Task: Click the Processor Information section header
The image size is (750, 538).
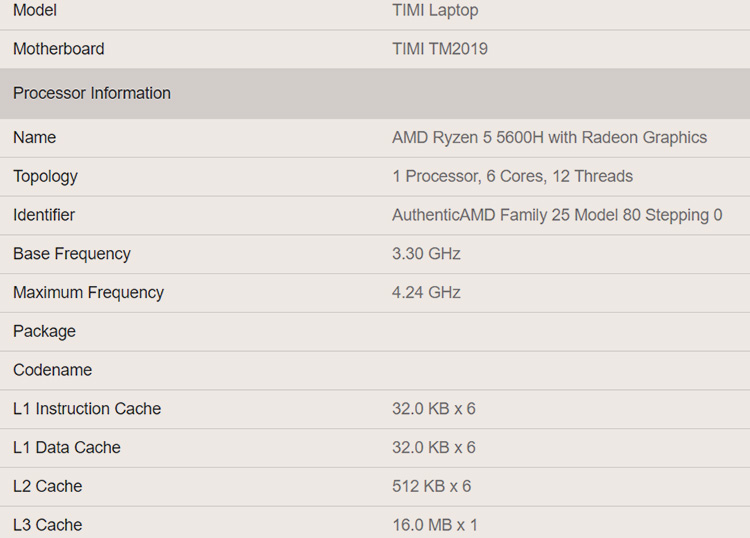Action: pos(92,93)
